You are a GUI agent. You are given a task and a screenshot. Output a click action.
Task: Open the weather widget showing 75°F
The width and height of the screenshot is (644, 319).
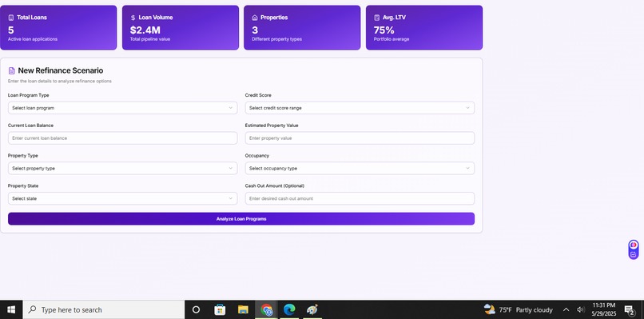point(519,309)
